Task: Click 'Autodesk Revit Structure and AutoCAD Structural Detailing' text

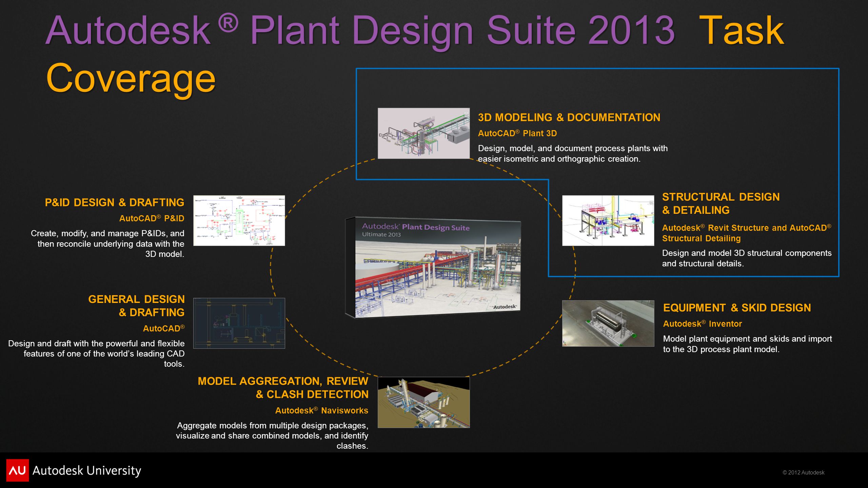Action: coord(747,233)
